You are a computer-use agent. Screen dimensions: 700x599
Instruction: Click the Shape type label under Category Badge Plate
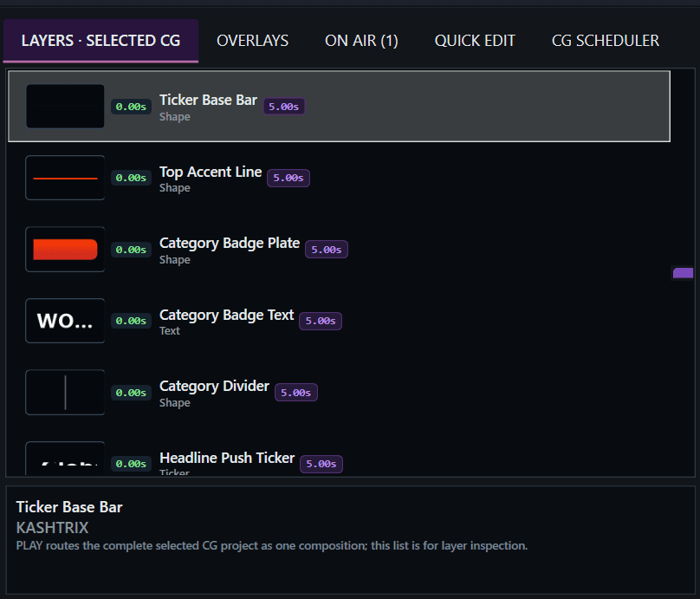point(174,260)
